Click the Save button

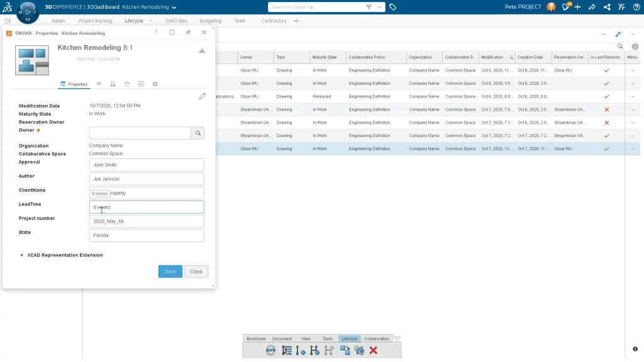(170, 271)
